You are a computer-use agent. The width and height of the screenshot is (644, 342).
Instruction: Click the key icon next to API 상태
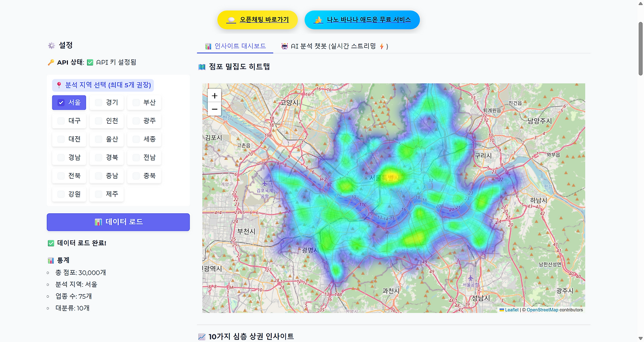pos(51,62)
